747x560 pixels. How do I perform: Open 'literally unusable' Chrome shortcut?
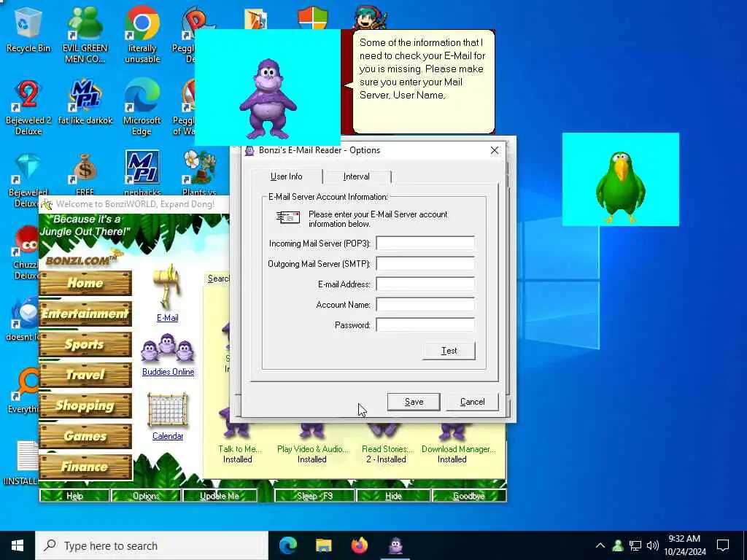(x=142, y=34)
